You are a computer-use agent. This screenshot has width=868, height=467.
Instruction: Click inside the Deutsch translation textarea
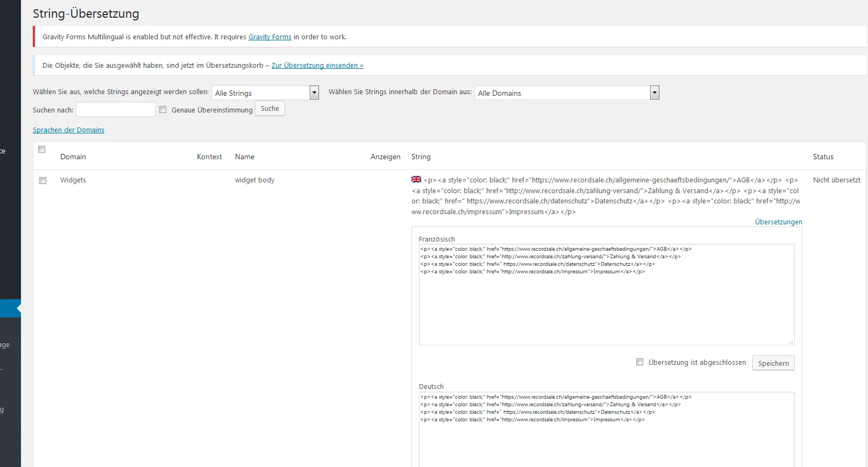(607, 429)
